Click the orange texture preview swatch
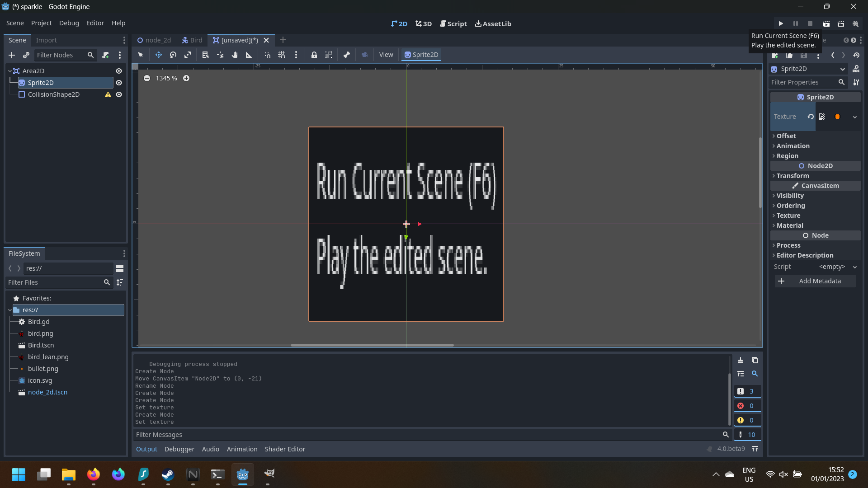The height and width of the screenshot is (488, 868). [837, 117]
